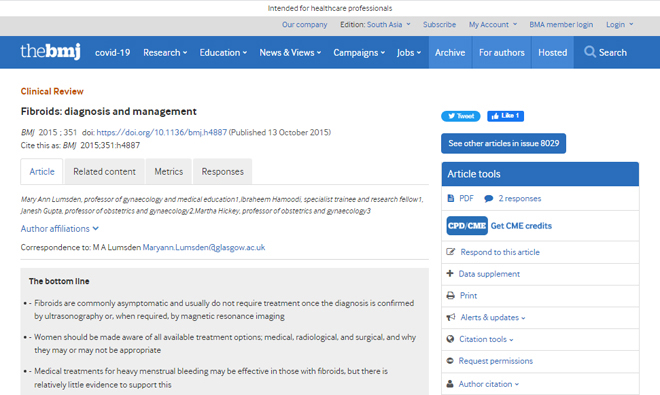Image resolution: width=660 pixels, height=395 pixels.
Task: Switch to the Responses tab
Action: tap(222, 171)
